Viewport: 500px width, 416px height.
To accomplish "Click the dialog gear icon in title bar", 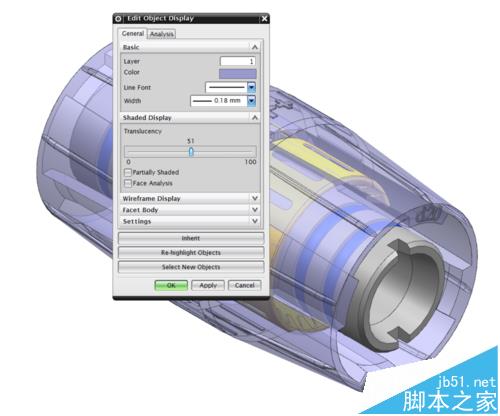I will pos(118,19).
